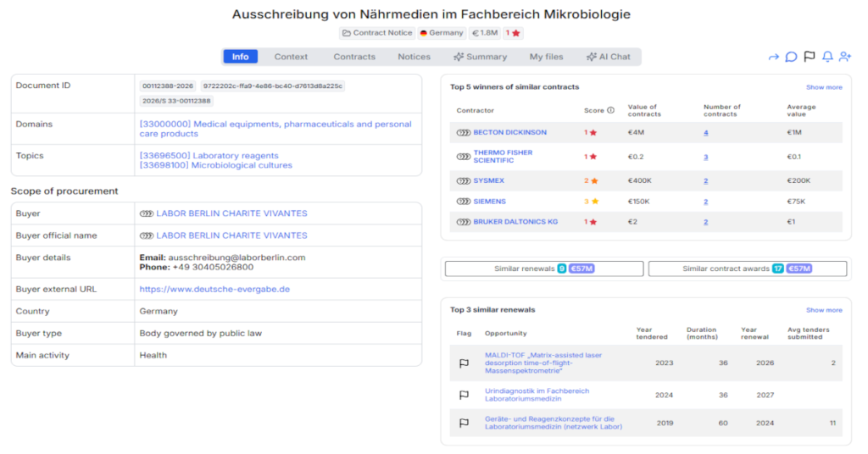
Task: Click the icon beside SIEMENS
Action: [x=464, y=202]
